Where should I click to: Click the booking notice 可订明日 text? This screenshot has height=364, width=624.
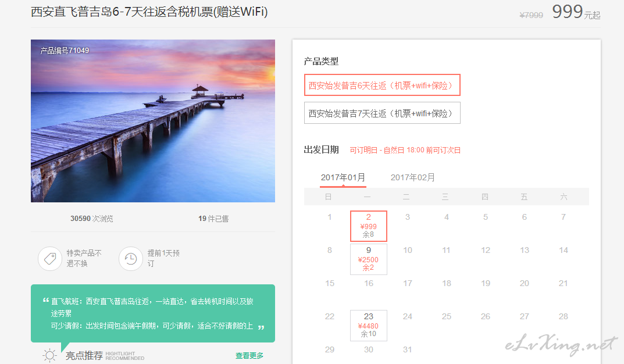pyautogui.click(x=405, y=150)
